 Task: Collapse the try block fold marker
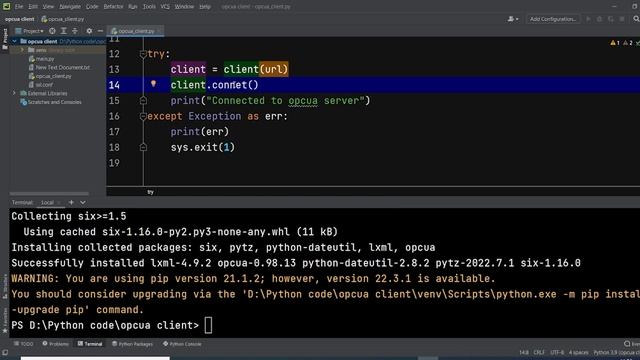click(143, 54)
